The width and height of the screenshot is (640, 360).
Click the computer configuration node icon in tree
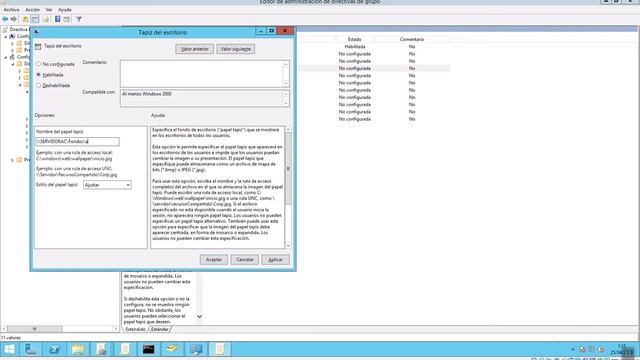coord(12,36)
